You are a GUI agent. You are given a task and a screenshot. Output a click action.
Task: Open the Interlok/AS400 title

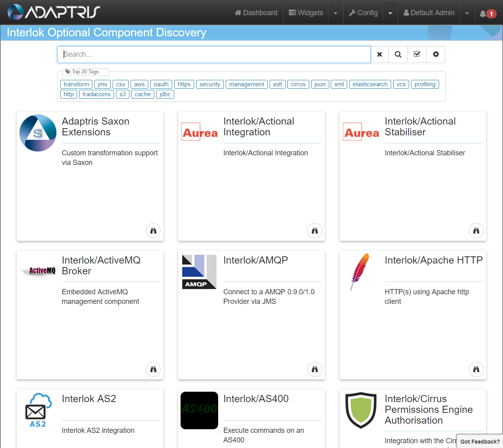[x=256, y=399]
